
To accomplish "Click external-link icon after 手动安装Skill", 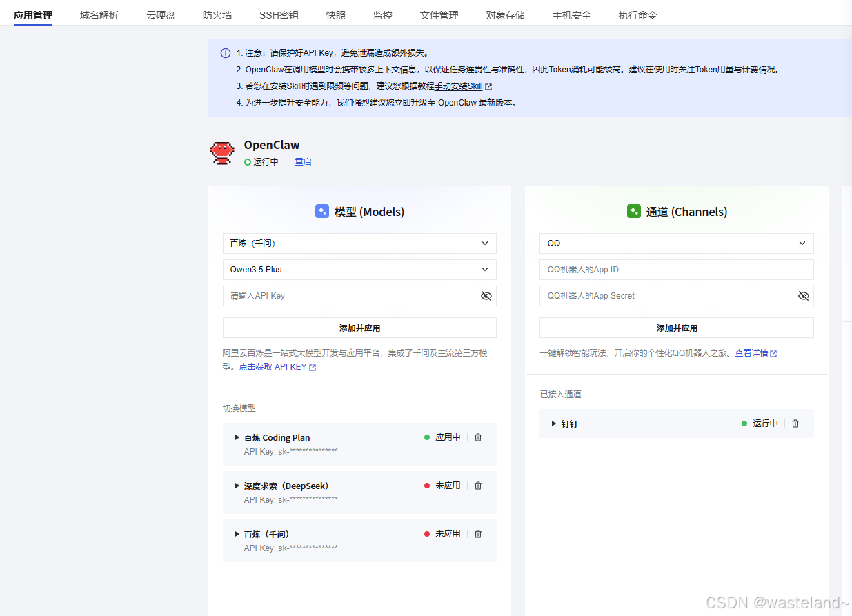I will tap(488, 87).
